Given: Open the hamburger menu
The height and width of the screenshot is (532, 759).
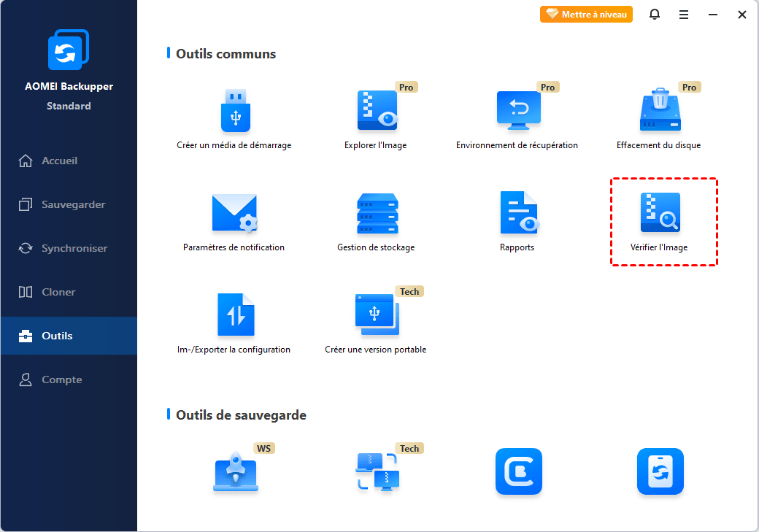Looking at the screenshot, I should 684,15.
